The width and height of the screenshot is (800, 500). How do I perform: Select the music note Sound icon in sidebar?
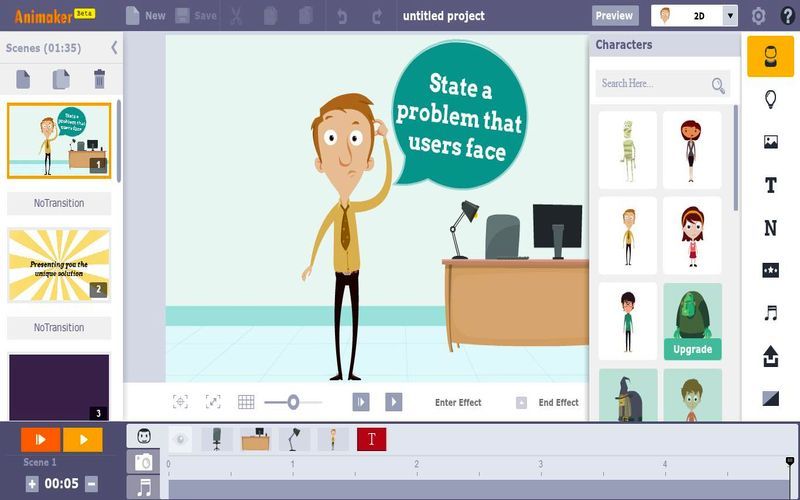[x=770, y=313]
